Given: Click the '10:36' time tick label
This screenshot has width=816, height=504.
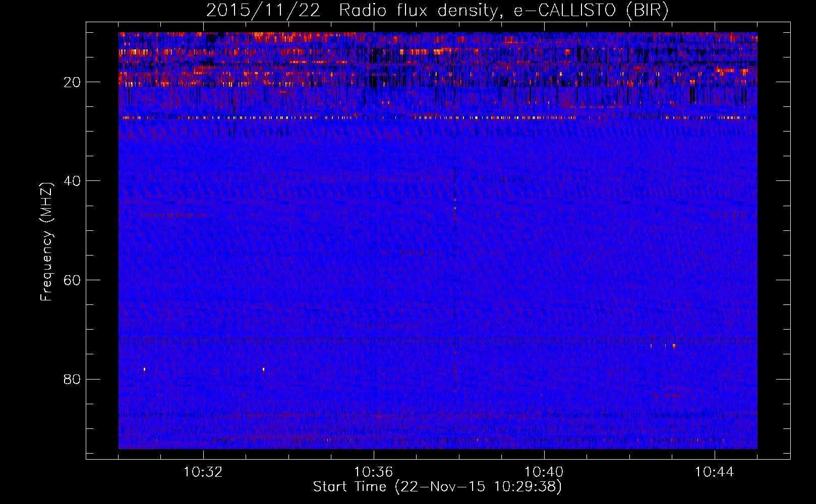Looking at the screenshot, I should pos(374,472).
